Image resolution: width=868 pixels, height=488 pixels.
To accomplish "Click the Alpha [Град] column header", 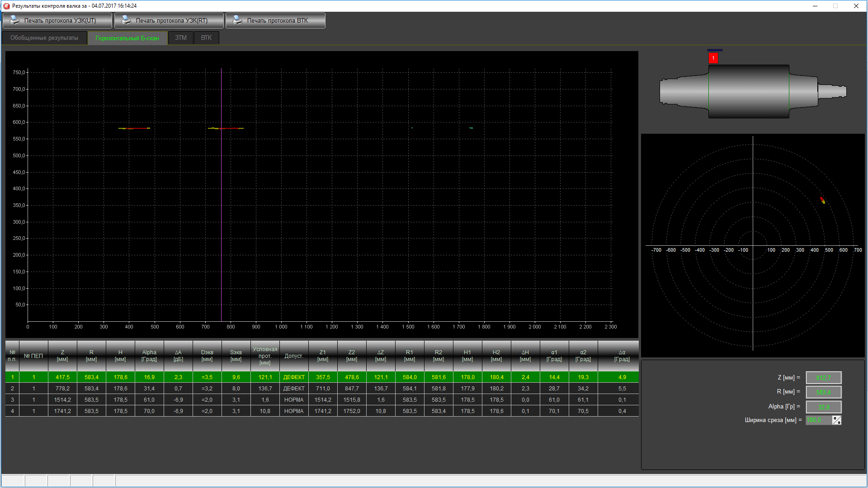I will tap(149, 356).
